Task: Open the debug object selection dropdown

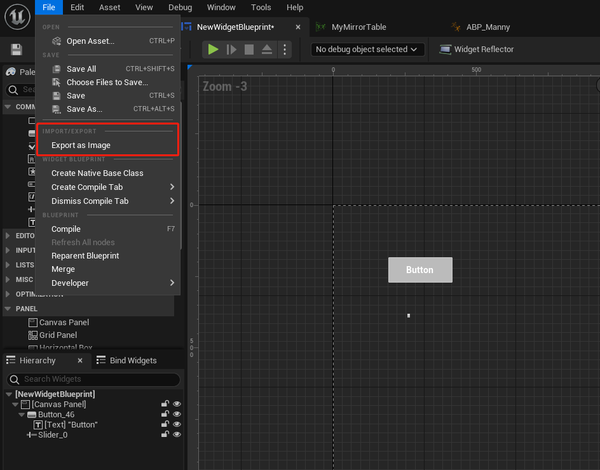Action: 367,49
